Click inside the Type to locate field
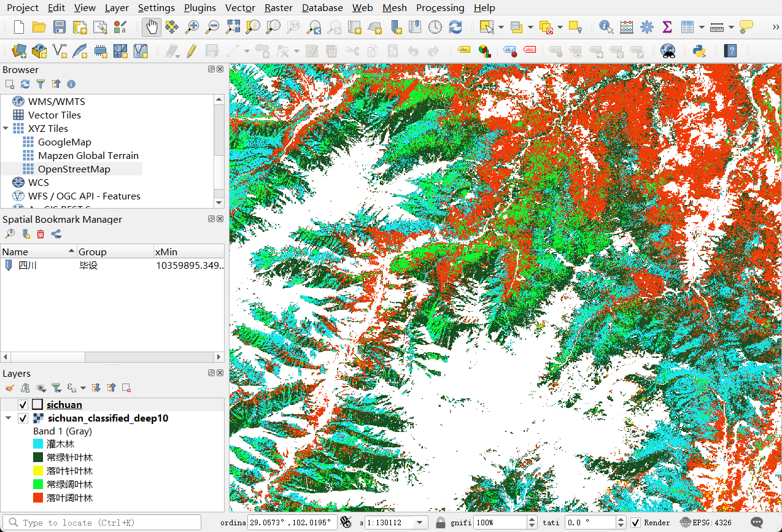The height and width of the screenshot is (532, 782). coord(101,522)
